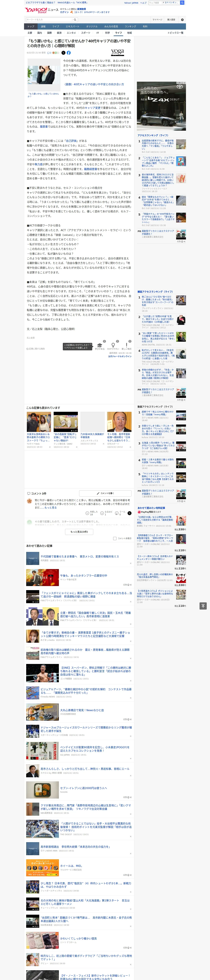
Task: Select the エキスパート navigation tab
Action: (72, 27)
